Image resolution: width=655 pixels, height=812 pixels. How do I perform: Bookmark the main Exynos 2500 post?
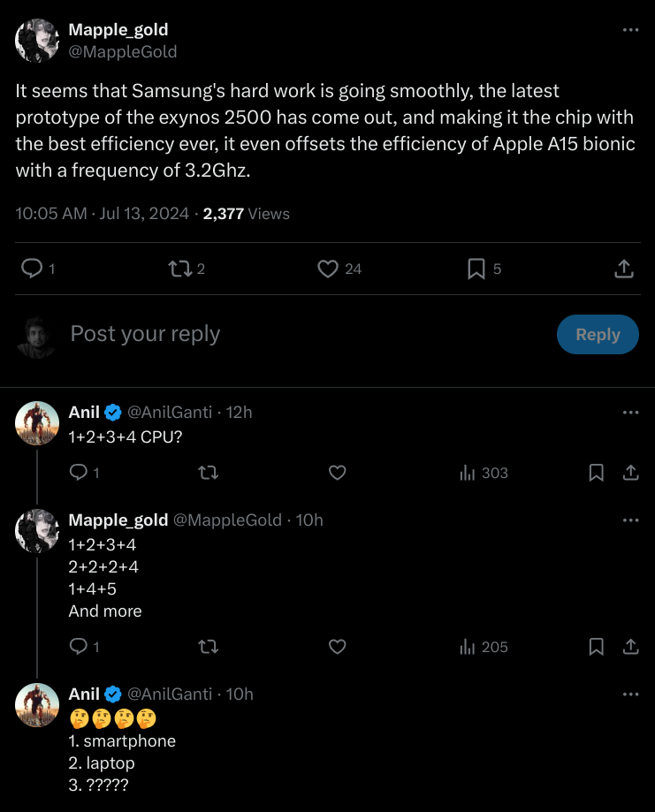click(476, 269)
